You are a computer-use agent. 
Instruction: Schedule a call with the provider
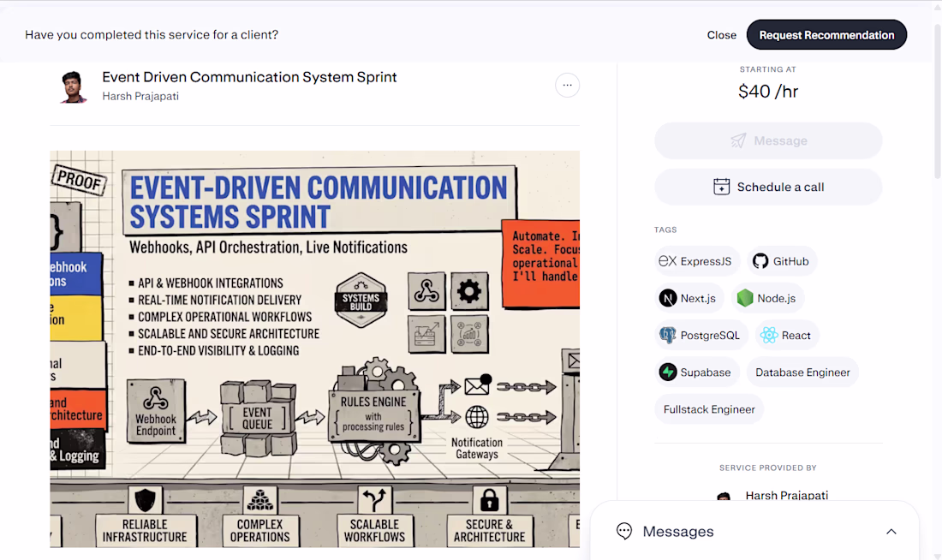768,187
